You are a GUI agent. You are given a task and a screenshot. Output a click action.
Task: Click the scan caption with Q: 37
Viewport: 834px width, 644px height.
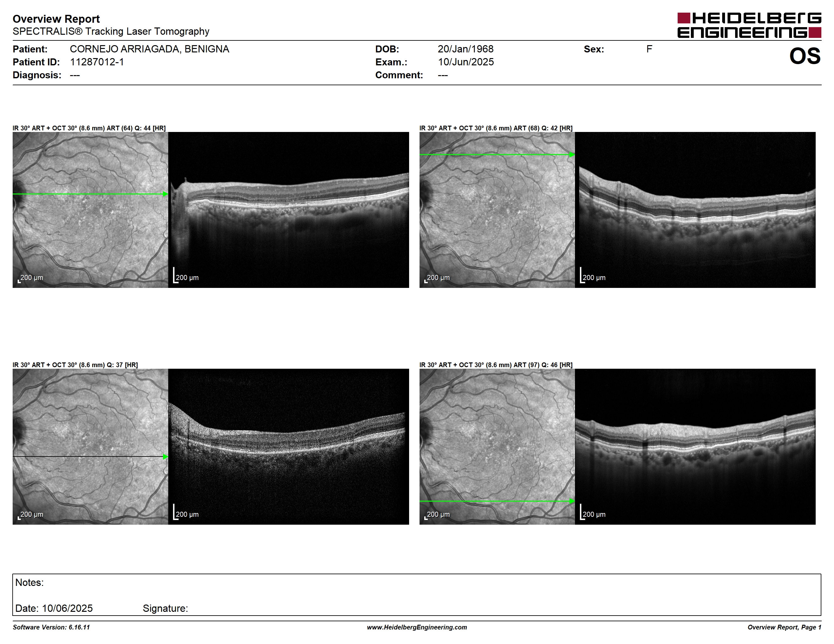75,365
